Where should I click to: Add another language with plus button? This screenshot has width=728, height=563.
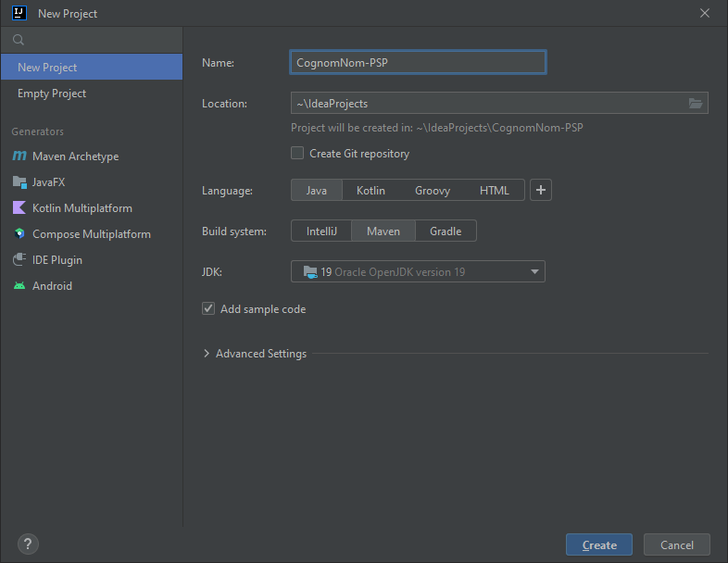tap(542, 190)
